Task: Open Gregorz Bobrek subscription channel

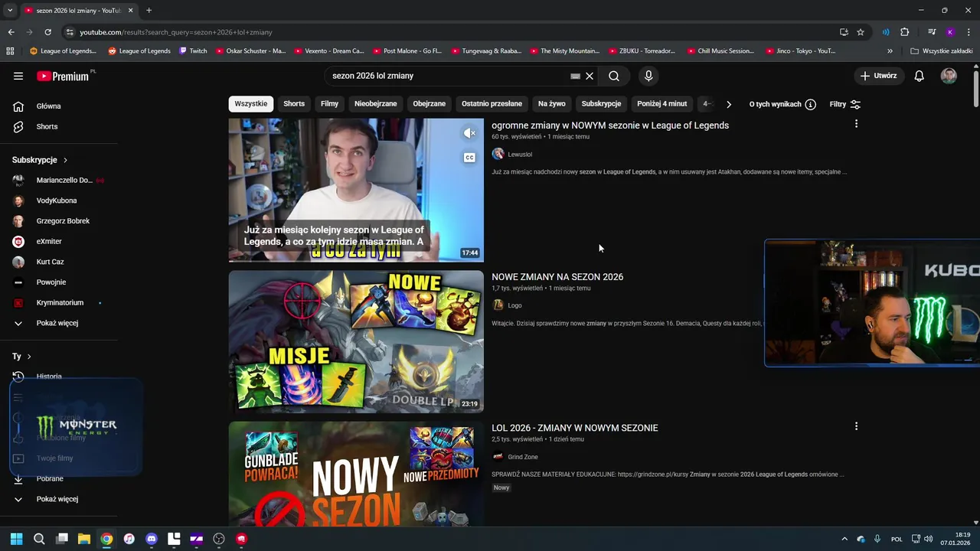Action: coord(60,221)
